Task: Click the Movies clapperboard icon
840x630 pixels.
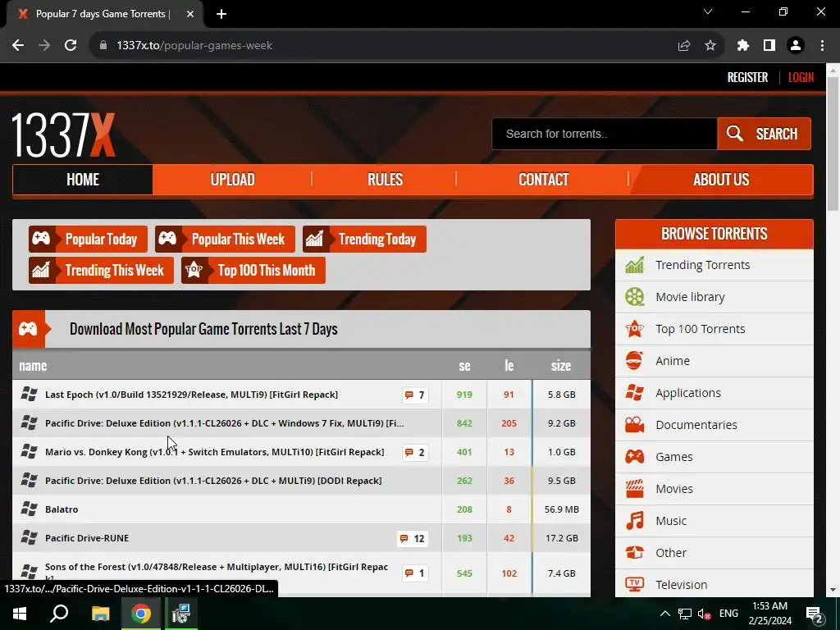Action: (634, 489)
